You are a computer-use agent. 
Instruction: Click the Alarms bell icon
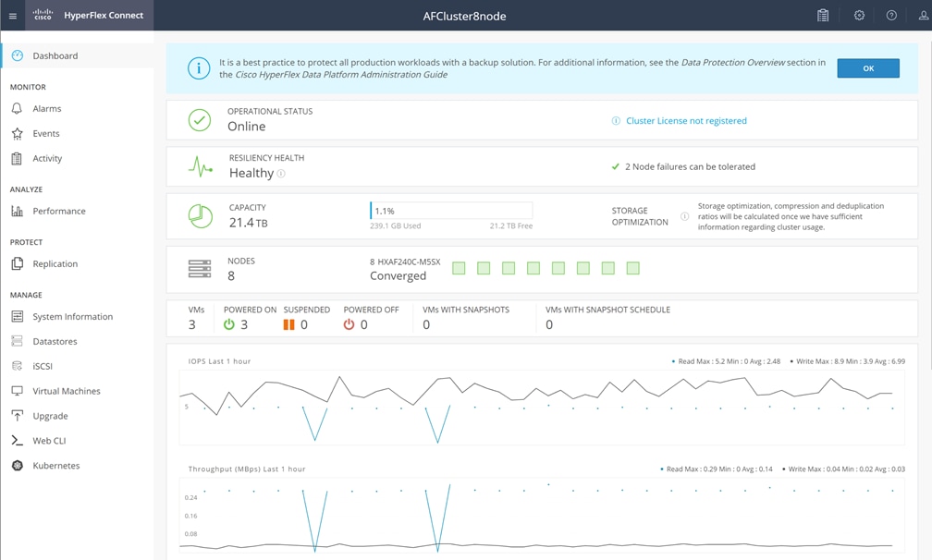pos(18,109)
